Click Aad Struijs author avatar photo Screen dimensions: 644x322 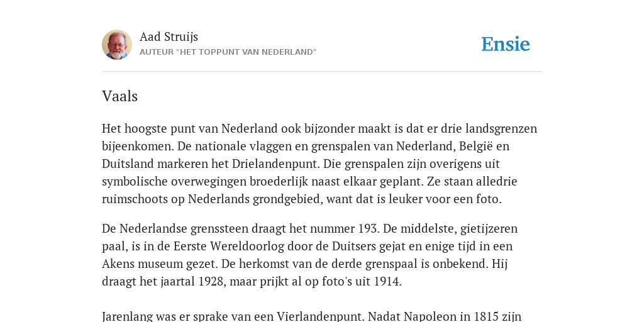(117, 45)
